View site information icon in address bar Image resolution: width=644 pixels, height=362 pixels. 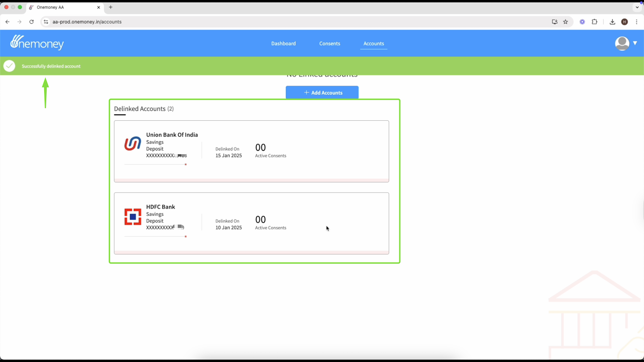tap(46, 22)
